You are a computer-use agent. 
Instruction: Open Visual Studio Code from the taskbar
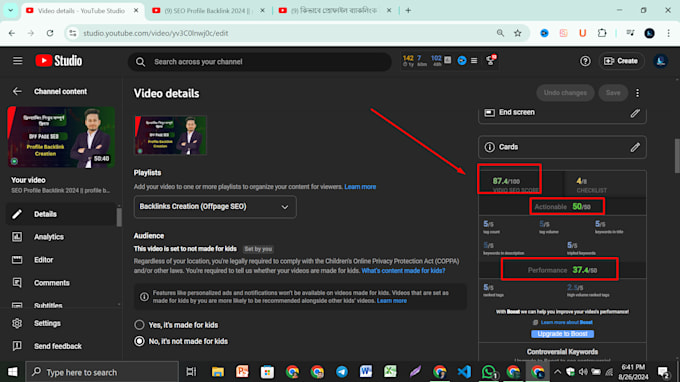point(464,372)
